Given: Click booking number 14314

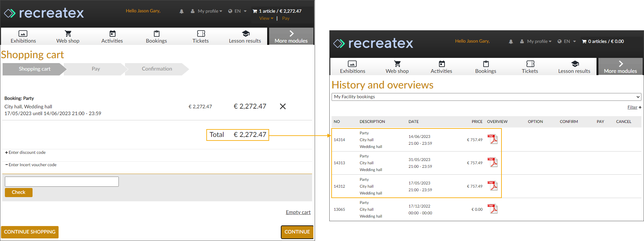Looking at the screenshot, I should [x=339, y=140].
